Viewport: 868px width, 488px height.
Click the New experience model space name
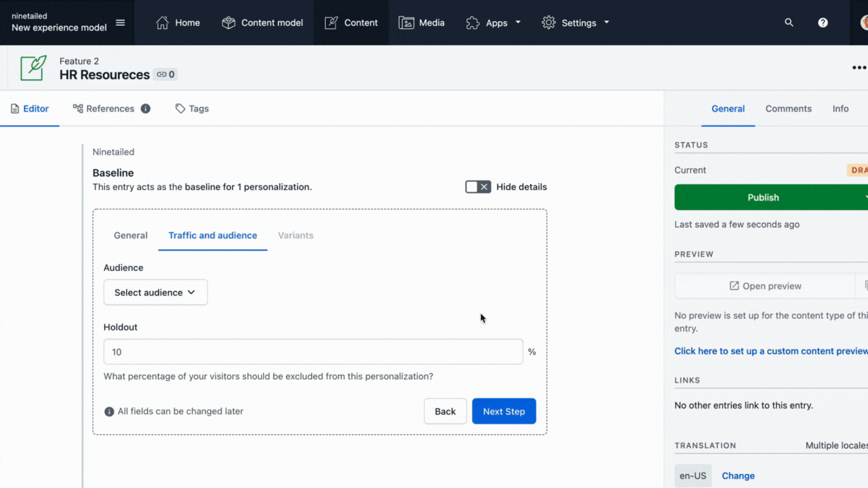pyautogui.click(x=59, y=28)
